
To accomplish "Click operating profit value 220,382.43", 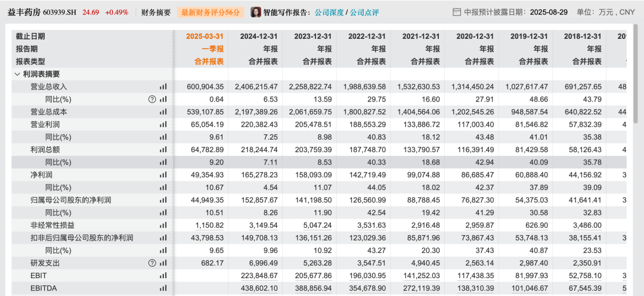I will coord(261,125).
